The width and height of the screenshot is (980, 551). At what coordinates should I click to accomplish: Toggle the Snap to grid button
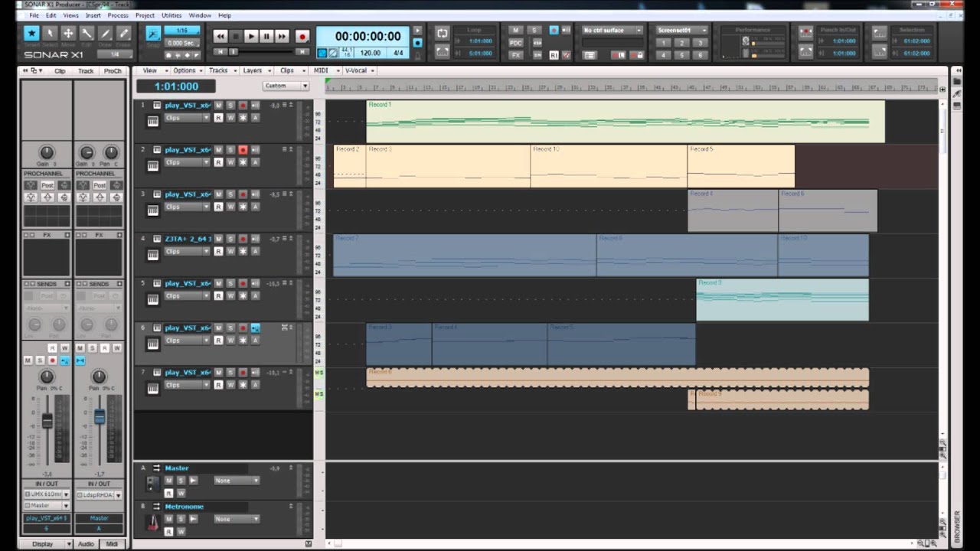(x=152, y=34)
